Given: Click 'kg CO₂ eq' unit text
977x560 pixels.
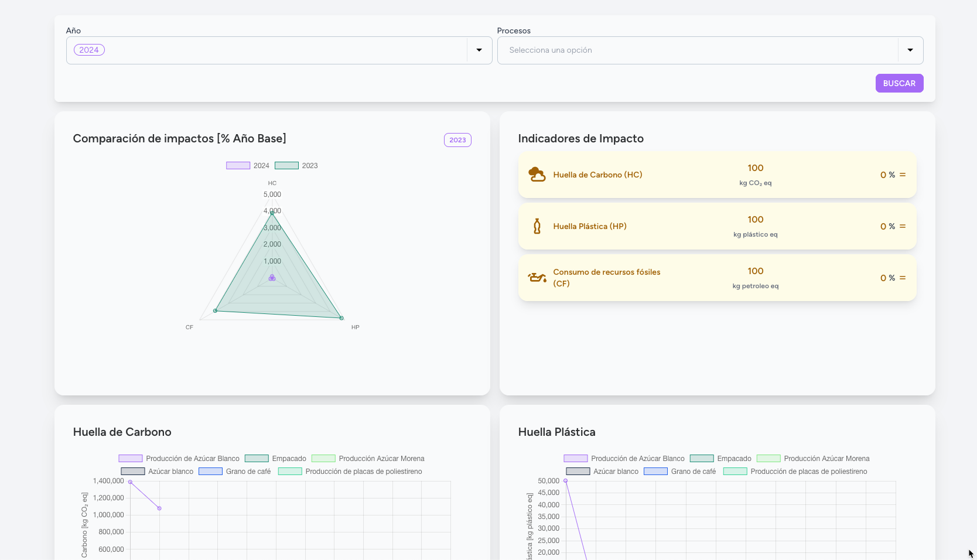Looking at the screenshot, I should [755, 183].
